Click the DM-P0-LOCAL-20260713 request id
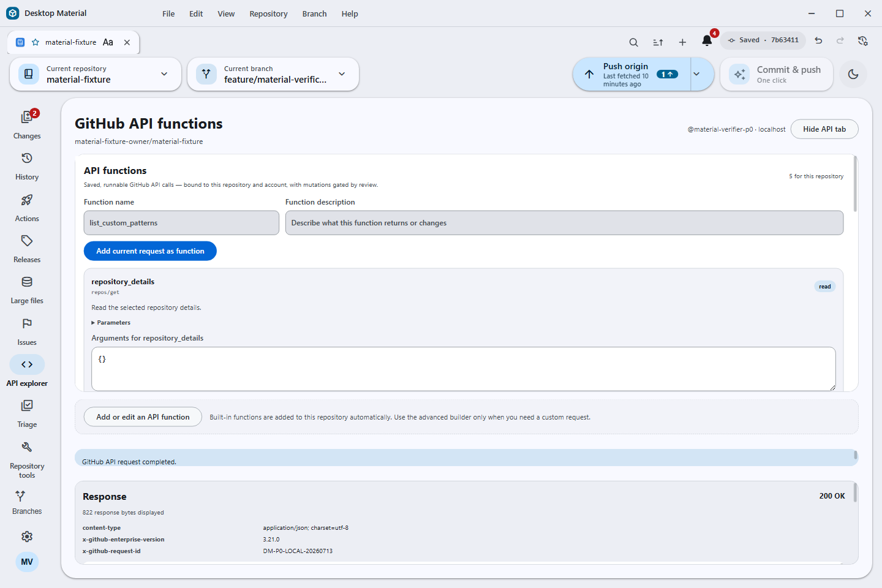The width and height of the screenshot is (882, 588). pos(298,551)
